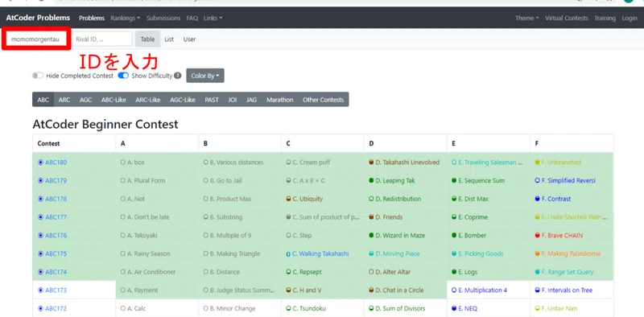This screenshot has height=317, width=644.
Task: Click the circle icon beside ABC179
Action: point(41,181)
